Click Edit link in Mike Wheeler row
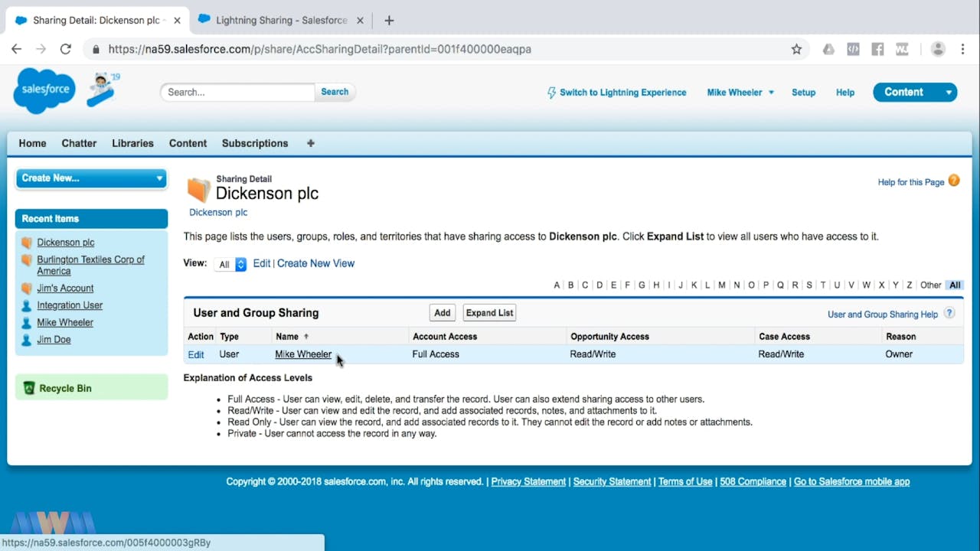Image resolution: width=980 pixels, height=551 pixels. (196, 354)
